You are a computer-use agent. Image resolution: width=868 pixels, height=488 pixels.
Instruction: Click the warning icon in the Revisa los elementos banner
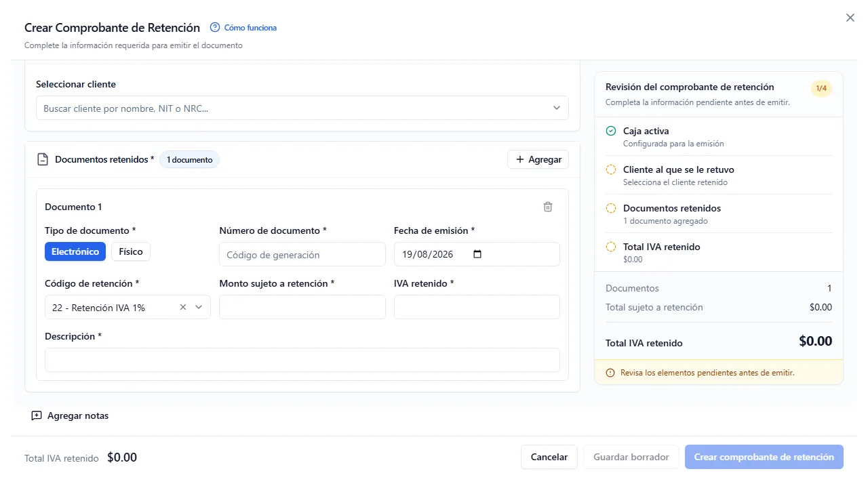(610, 373)
